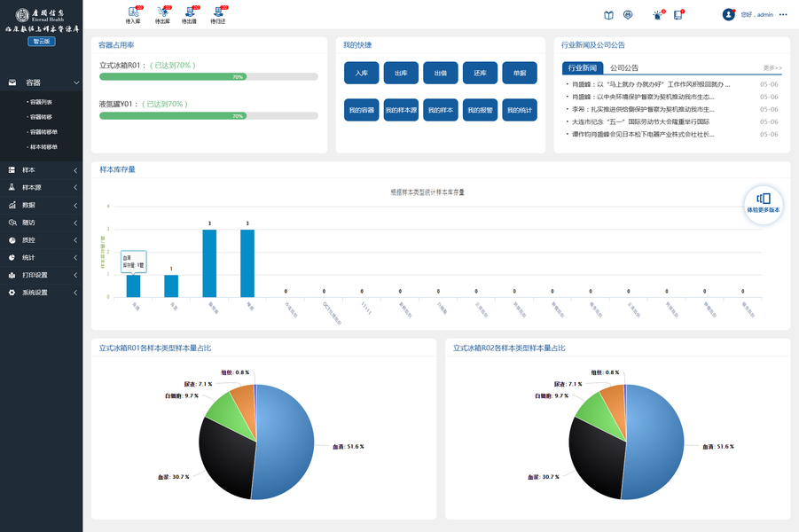Open news item starting 谭作钧肖盛峰会见
The width and height of the screenshot is (799, 532).
tap(643, 135)
